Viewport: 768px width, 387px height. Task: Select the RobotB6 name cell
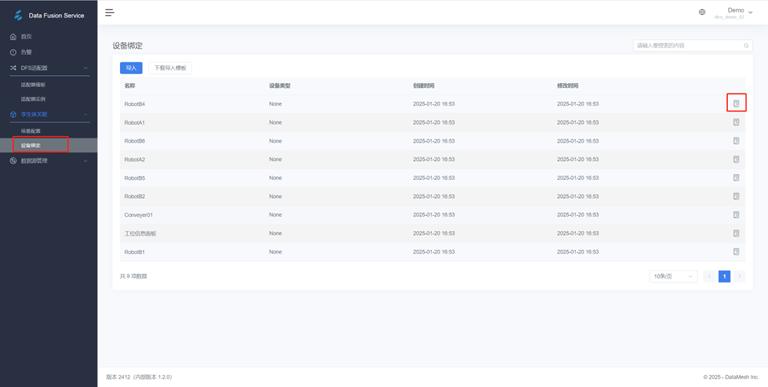[135, 141]
